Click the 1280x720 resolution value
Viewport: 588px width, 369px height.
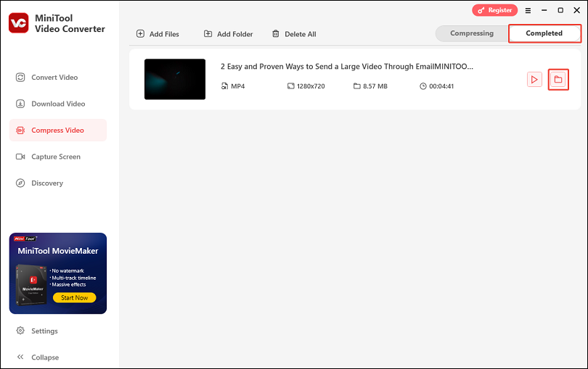(311, 86)
